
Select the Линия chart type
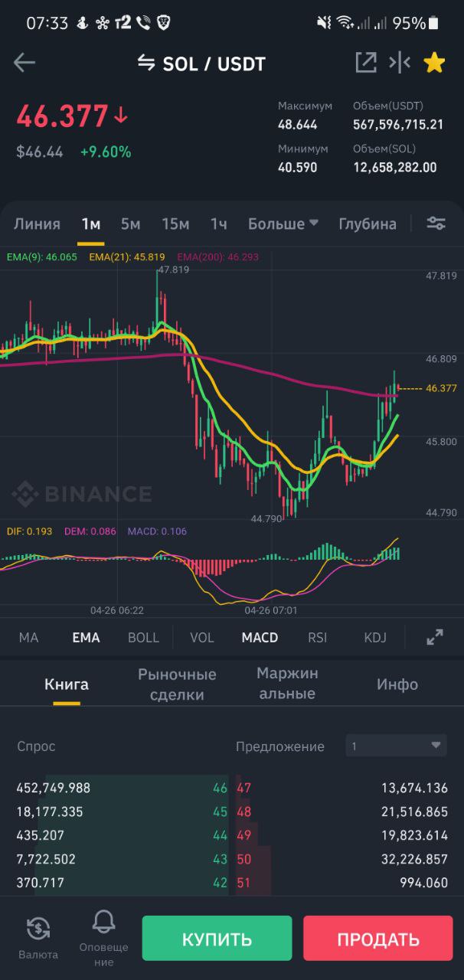click(37, 224)
